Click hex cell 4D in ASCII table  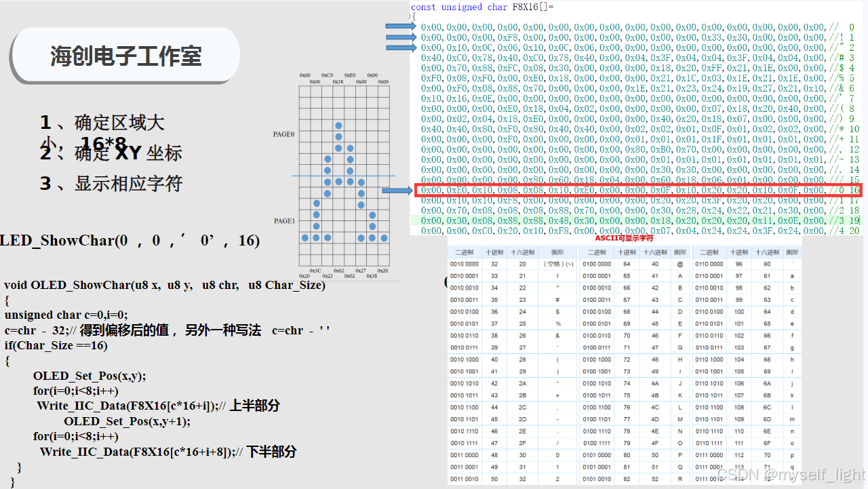655,419
